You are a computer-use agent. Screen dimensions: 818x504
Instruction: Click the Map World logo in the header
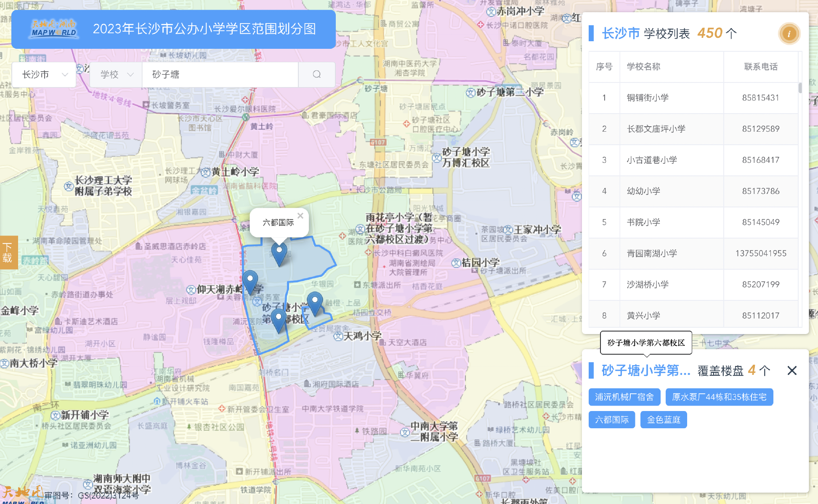pyautogui.click(x=54, y=29)
